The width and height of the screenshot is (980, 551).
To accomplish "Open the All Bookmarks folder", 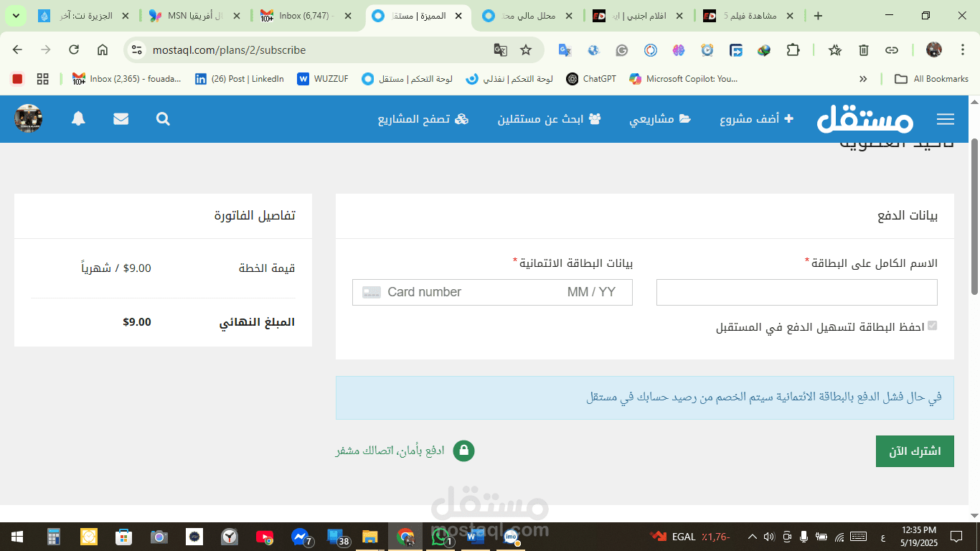I will point(931,79).
